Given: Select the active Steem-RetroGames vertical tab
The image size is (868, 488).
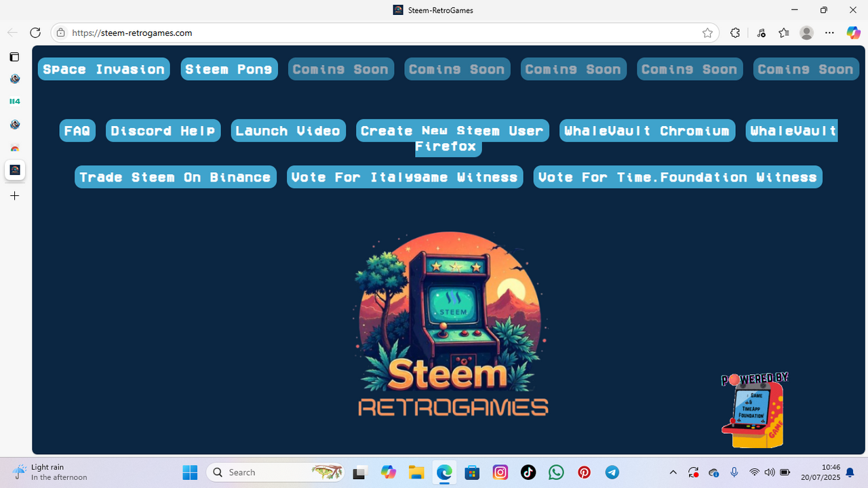Looking at the screenshot, I should pyautogui.click(x=15, y=170).
